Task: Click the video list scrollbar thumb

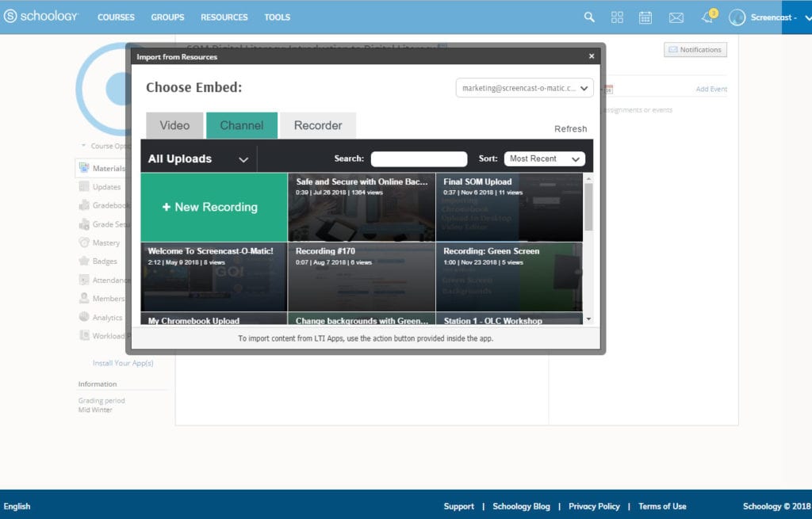Action: tap(589, 207)
